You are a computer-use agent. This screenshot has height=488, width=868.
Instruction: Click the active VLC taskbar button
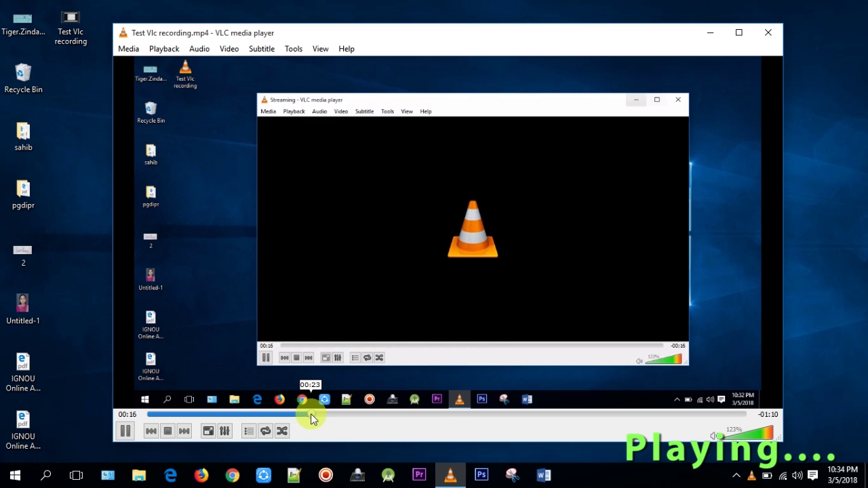(450, 475)
